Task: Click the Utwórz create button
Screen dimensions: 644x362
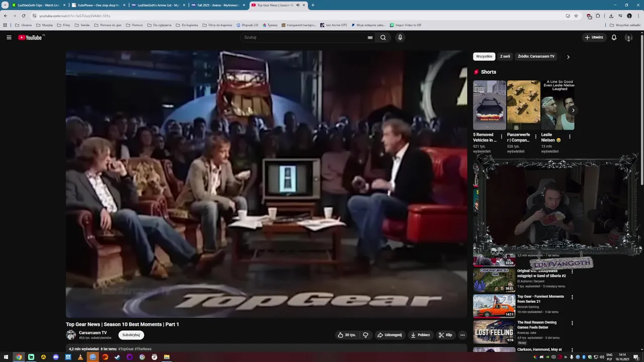Action: click(x=594, y=37)
